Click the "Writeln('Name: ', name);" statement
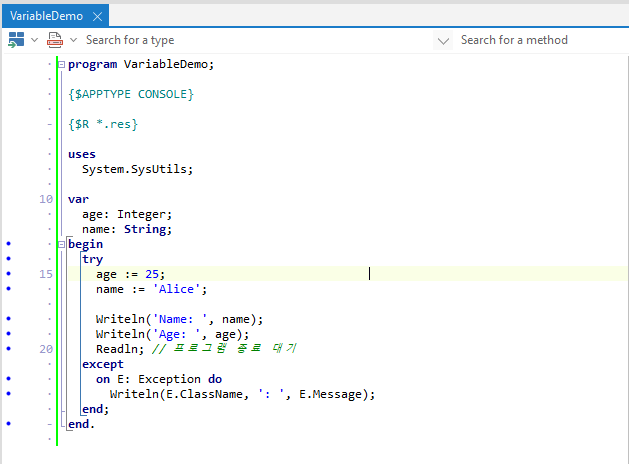This screenshot has height=464, width=629. click(x=180, y=319)
